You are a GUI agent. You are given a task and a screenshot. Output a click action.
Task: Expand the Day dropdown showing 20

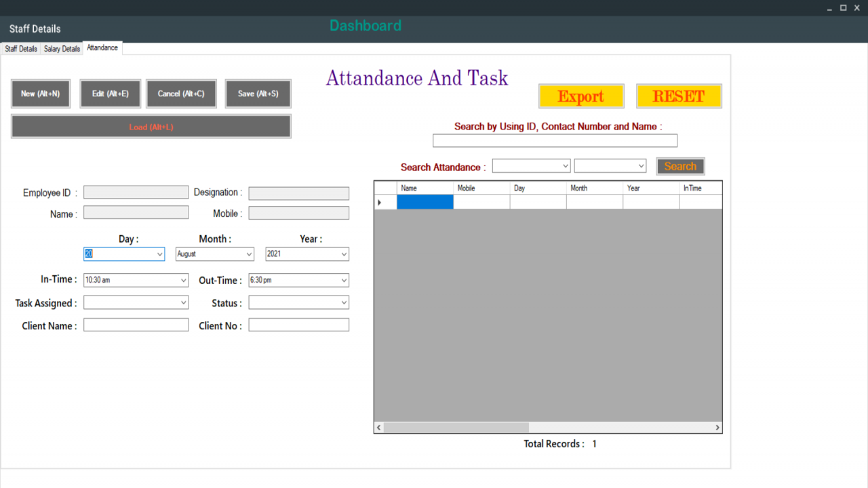coord(124,254)
